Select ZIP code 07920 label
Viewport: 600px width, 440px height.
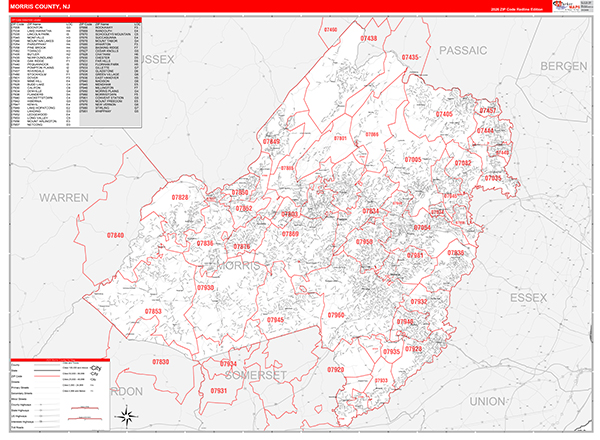(x=336, y=370)
